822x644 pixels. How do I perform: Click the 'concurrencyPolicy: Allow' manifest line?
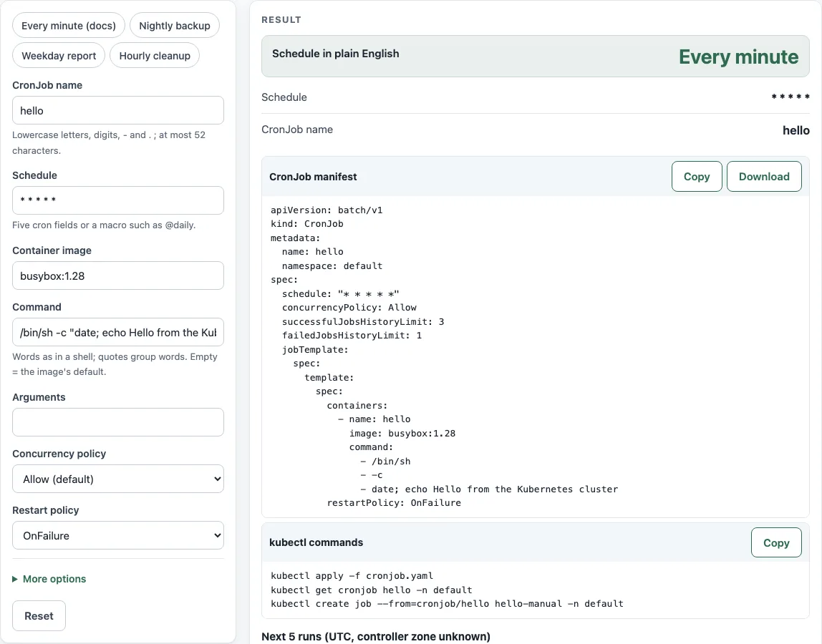tap(349, 308)
